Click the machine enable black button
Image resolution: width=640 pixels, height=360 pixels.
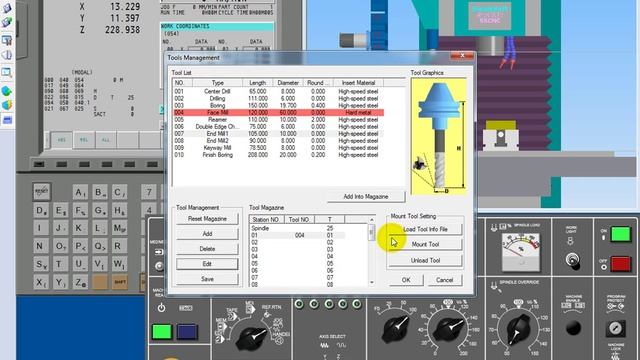tap(573, 327)
